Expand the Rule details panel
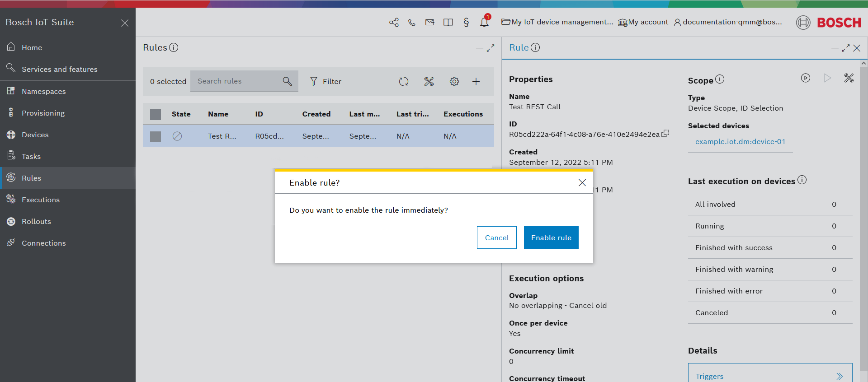The image size is (868, 382). click(846, 48)
